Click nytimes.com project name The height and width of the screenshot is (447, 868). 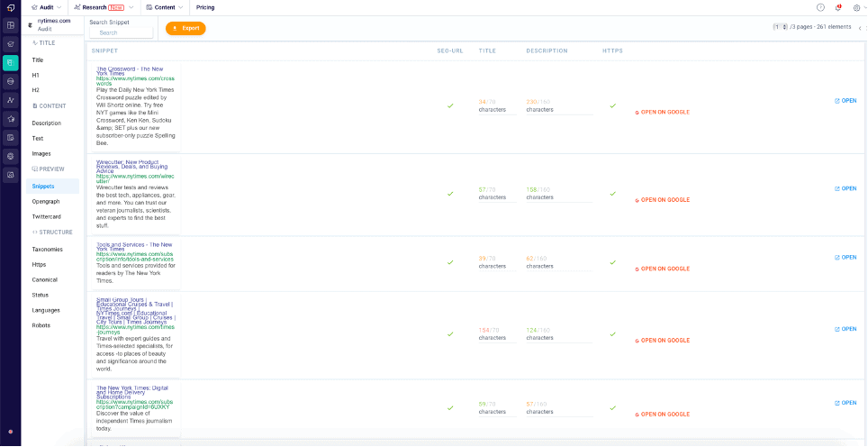(54, 21)
